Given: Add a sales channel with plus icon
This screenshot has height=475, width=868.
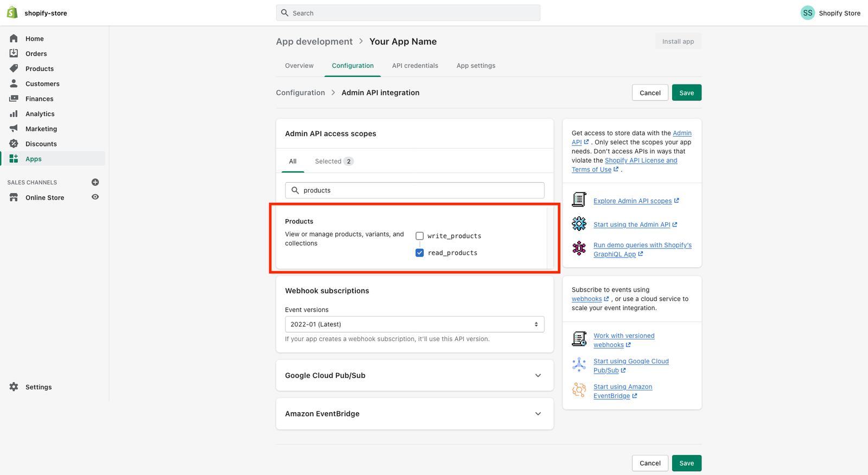Looking at the screenshot, I should point(95,182).
